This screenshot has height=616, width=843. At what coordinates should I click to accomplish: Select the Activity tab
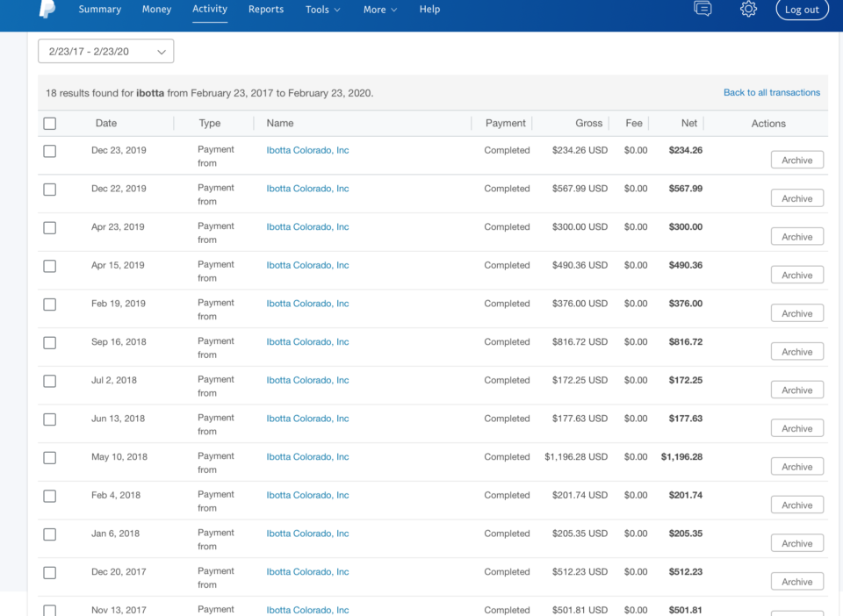pyautogui.click(x=210, y=9)
